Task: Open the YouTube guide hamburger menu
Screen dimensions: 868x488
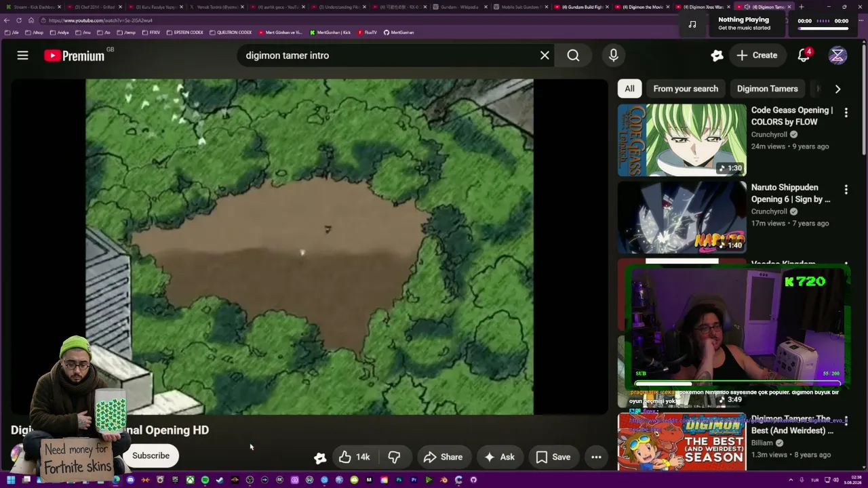Action: 22,56
